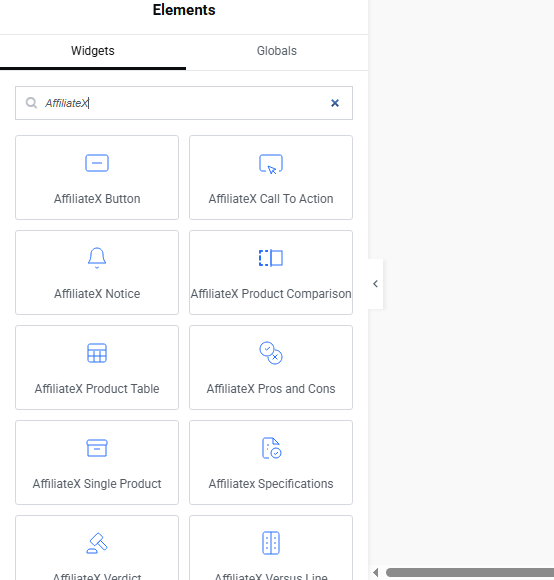This screenshot has height=580, width=554.
Task: Select the AffiliateX Product Comparison icon
Action: point(271,258)
